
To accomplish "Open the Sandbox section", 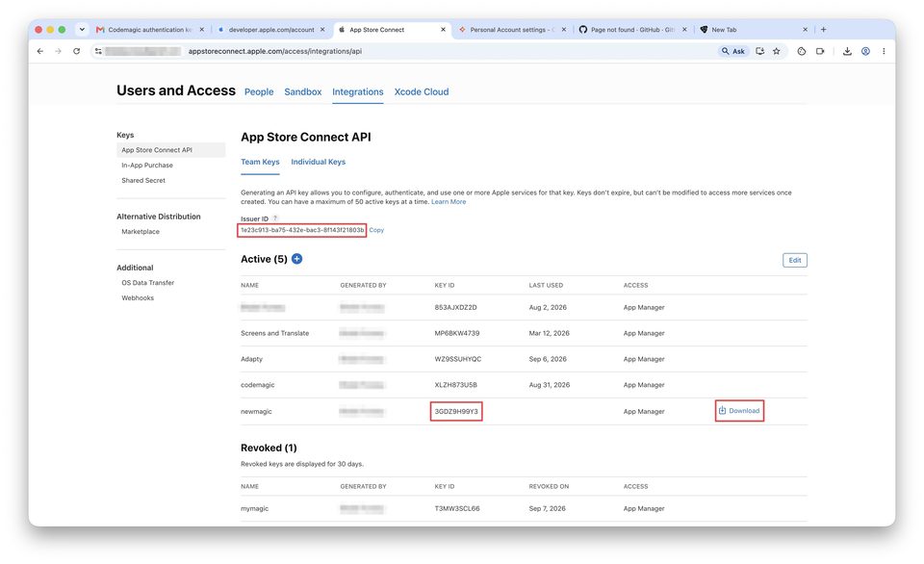I will click(303, 92).
